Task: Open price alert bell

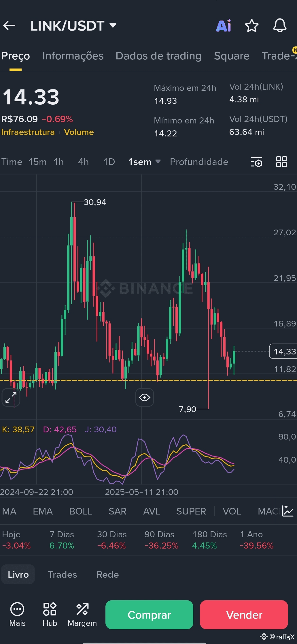Action: (x=280, y=26)
